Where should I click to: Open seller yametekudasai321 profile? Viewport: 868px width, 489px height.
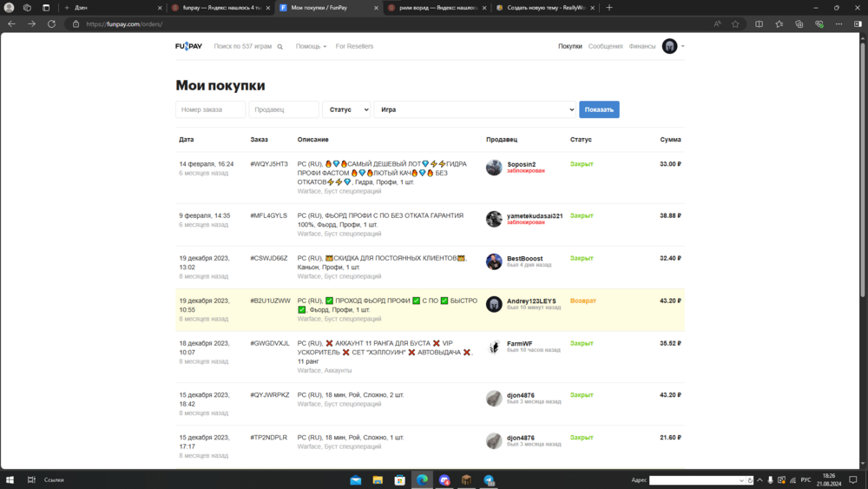pos(535,216)
